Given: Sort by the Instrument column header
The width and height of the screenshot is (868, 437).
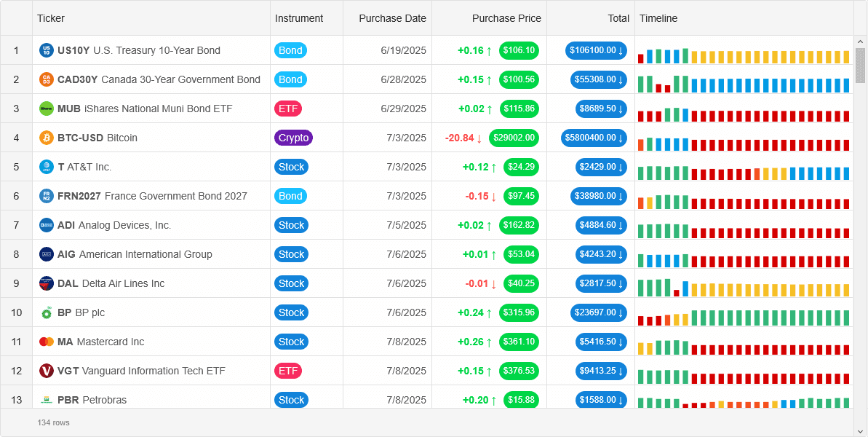Looking at the screenshot, I should 307,18.
